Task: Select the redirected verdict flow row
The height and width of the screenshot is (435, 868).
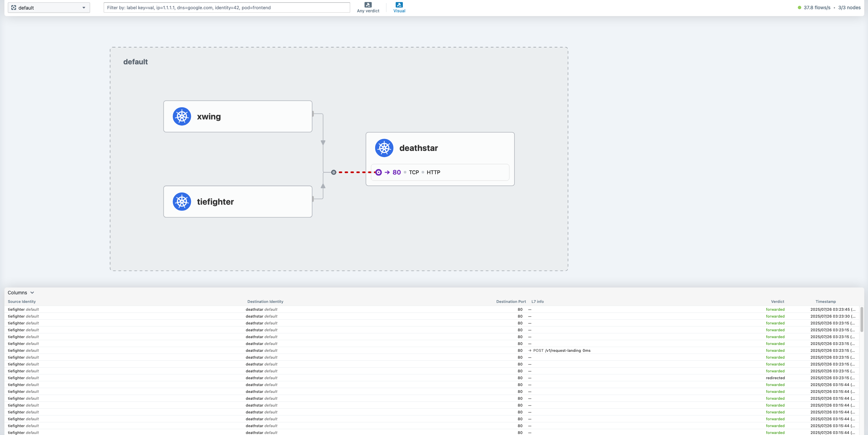Action: click(x=775, y=378)
